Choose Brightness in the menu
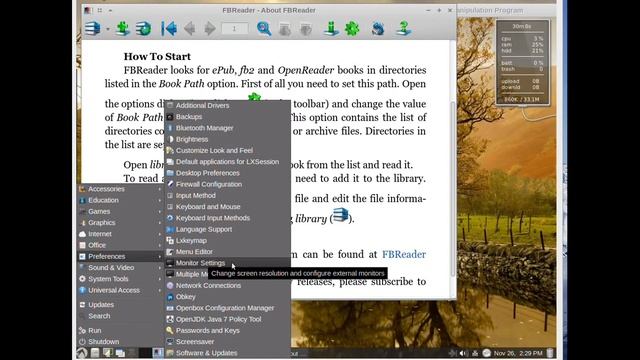Image resolution: width=640 pixels, height=360 pixels. (228, 139)
